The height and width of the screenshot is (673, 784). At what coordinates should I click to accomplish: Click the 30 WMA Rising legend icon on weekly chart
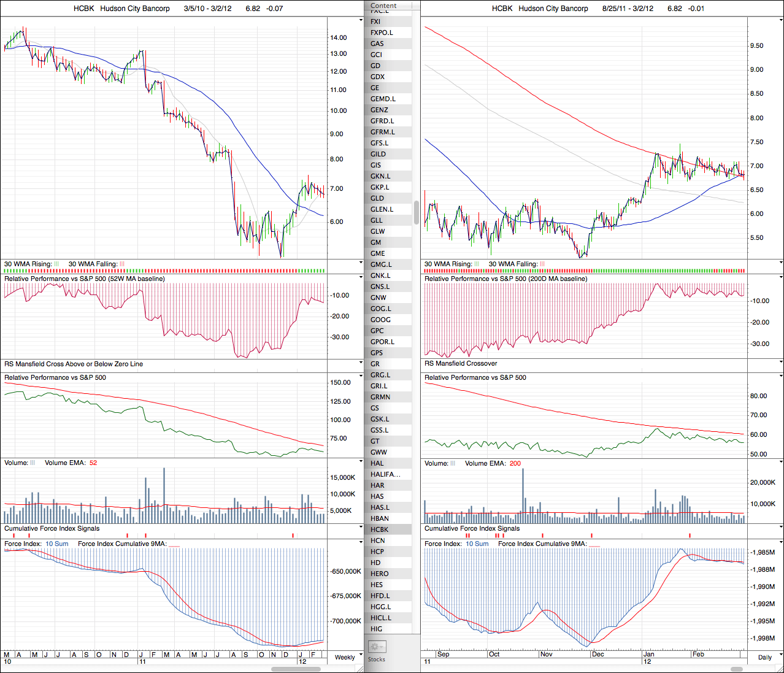click(x=56, y=264)
